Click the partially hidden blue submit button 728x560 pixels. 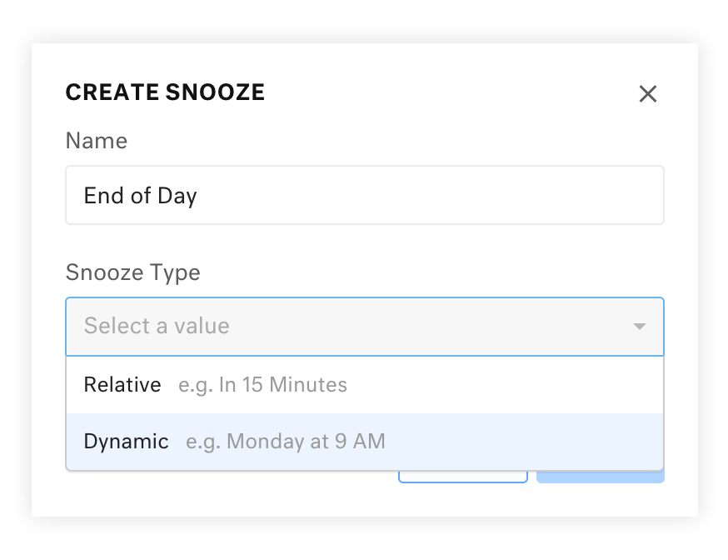point(601,477)
